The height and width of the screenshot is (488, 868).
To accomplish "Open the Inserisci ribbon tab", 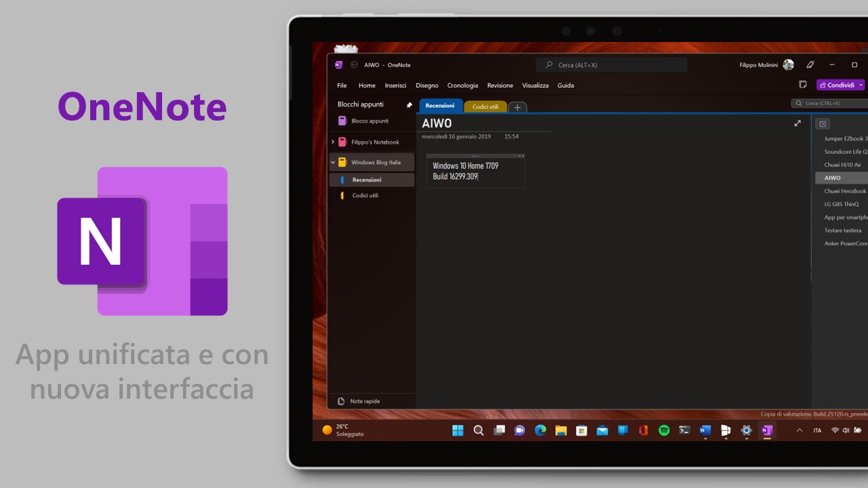I will (395, 85).
